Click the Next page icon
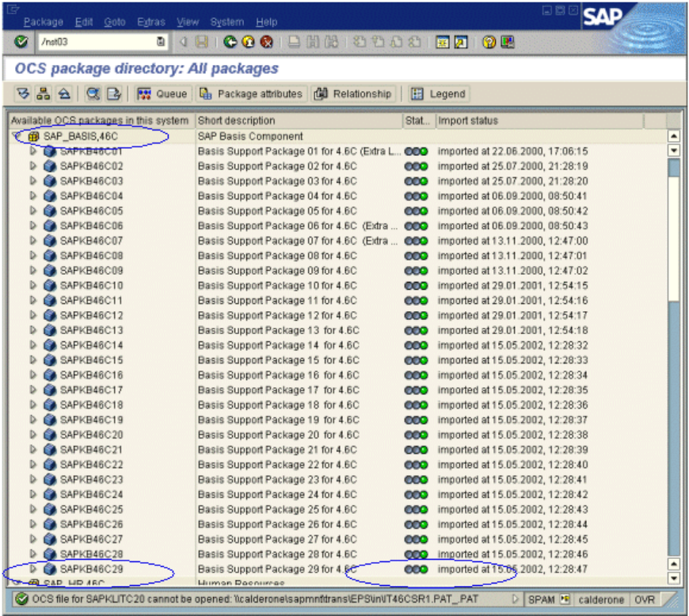This screenshot has width=689, height=616. point(396,42)
